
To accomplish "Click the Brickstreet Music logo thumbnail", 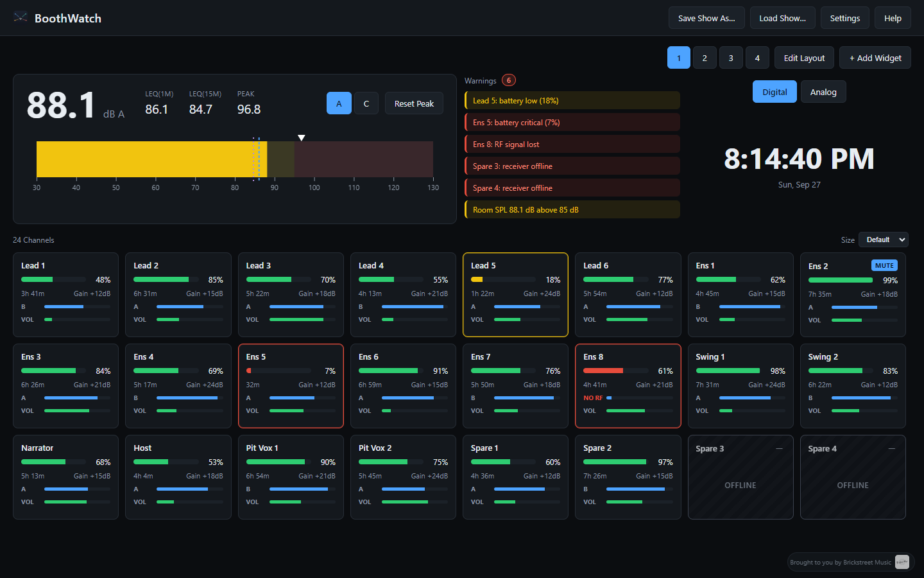I will 902,562.
